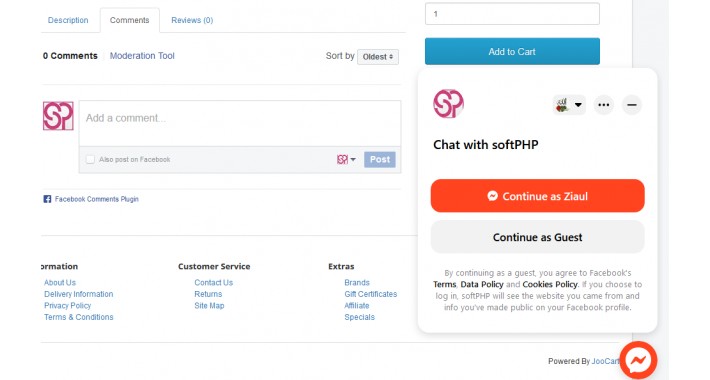Open the comment identity selector dropdown
The height and width of the screenshot is (380, 710).
[346, 159]
